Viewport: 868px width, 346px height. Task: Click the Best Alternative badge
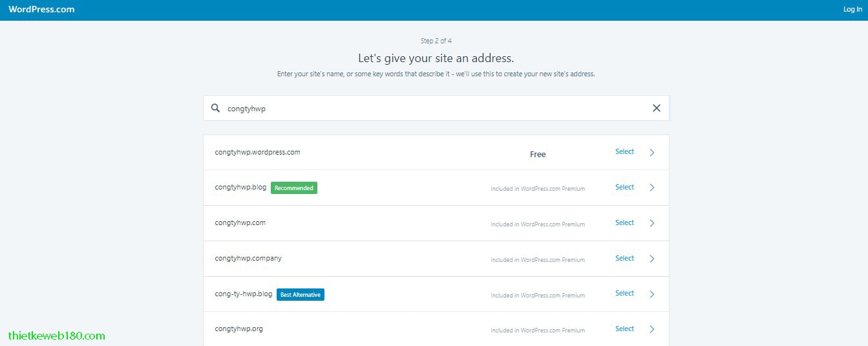tap(301, 294)
